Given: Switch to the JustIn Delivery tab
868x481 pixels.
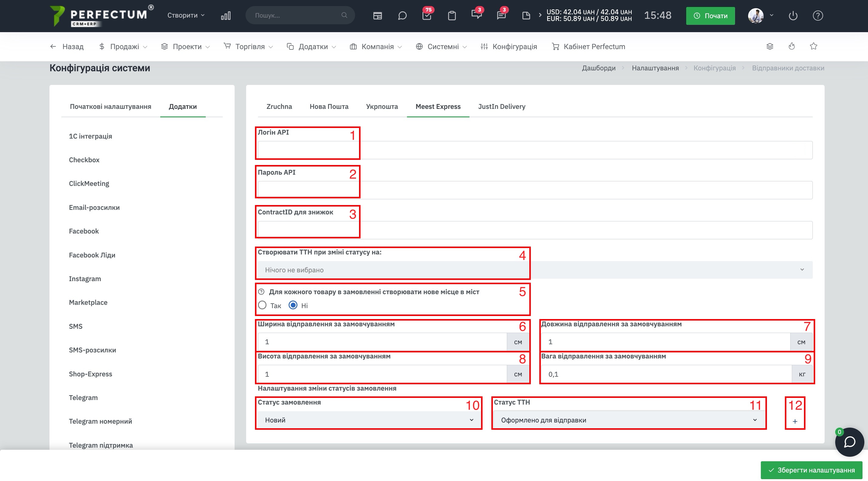Looking at the screenshot, I should coord(501,106).
